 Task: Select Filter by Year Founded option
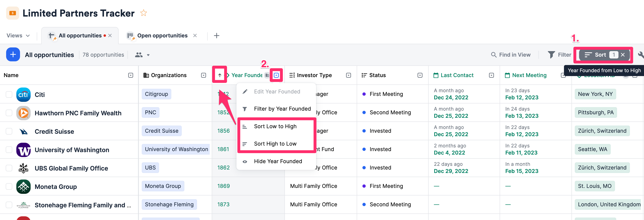[x=282, y=109]
